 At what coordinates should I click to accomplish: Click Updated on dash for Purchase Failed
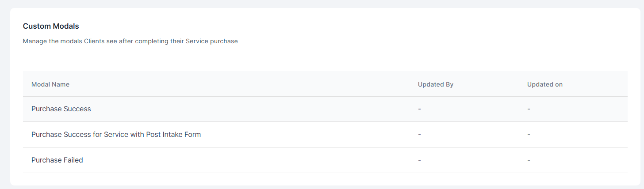(529, 160)
